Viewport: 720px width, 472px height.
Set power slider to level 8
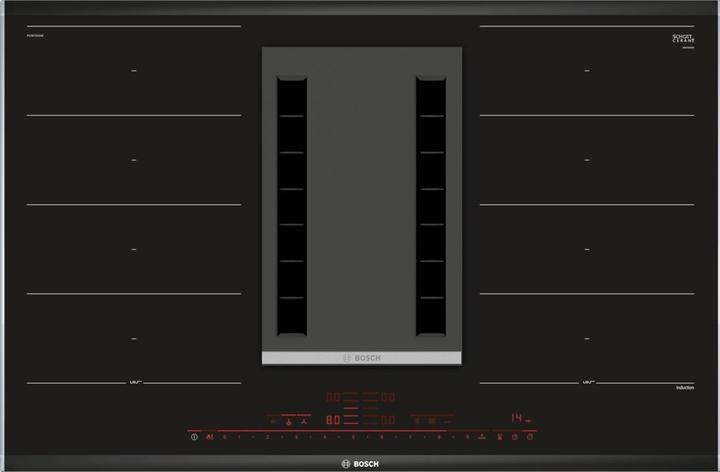tap(439, 437)
